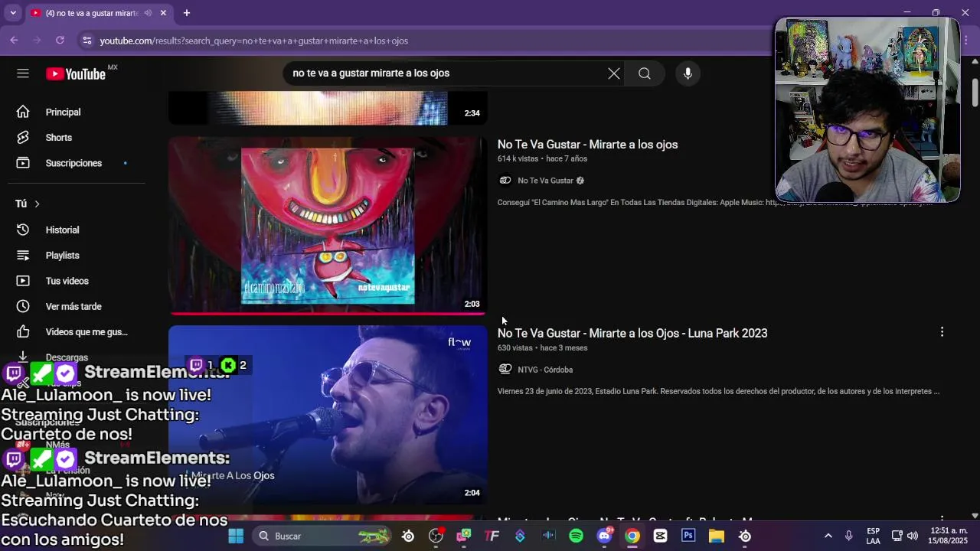Click the taskbar Buscar search box
980x551 pixels.
(x=322, y=536)
